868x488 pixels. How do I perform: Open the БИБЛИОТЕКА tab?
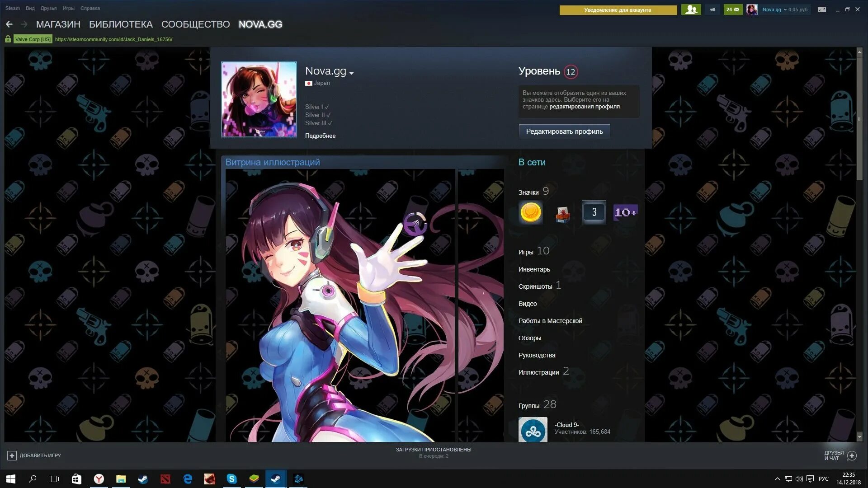coord(121,24)
